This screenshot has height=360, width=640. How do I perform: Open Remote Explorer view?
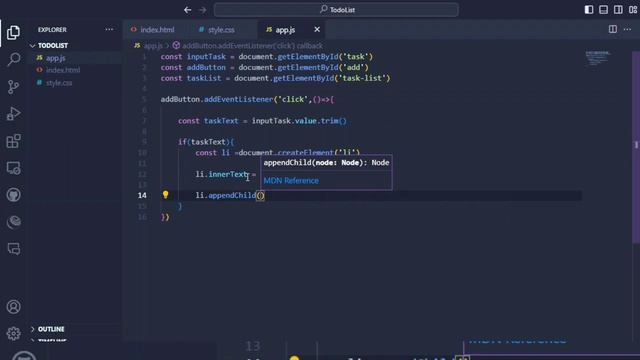(13, 168)
